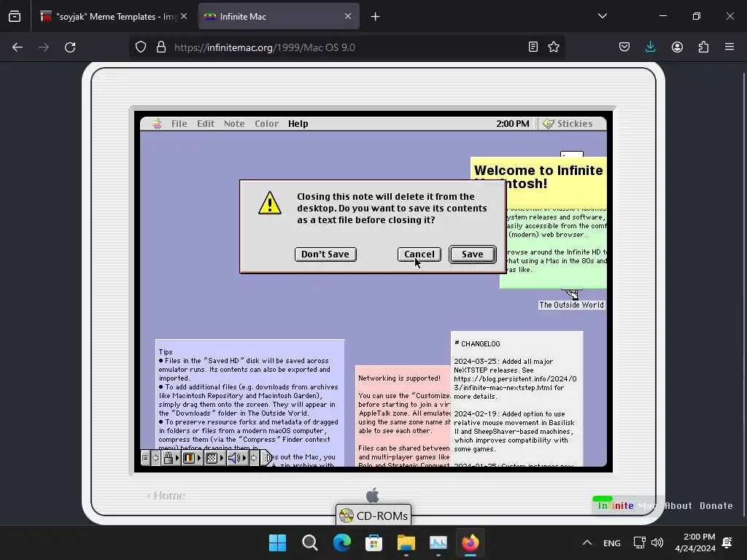The width and height of the screenshot is (747, 560).
Task: Open the Stickies application switcher menu
Action: pyautogui.click(x=568, y=124)
